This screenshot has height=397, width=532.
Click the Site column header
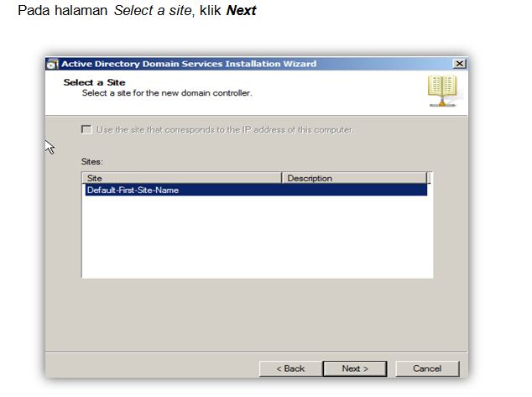(x=182, y=178)
